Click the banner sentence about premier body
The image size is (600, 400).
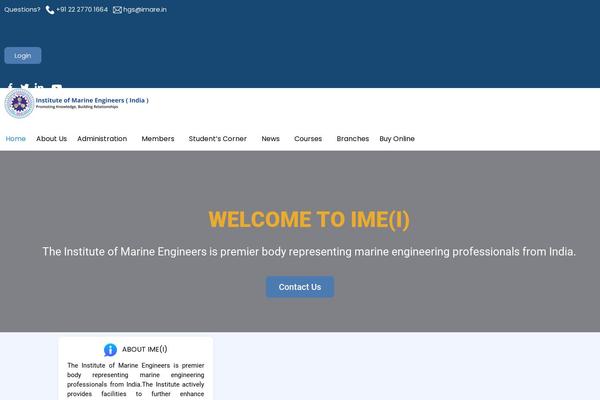point(309,251)
